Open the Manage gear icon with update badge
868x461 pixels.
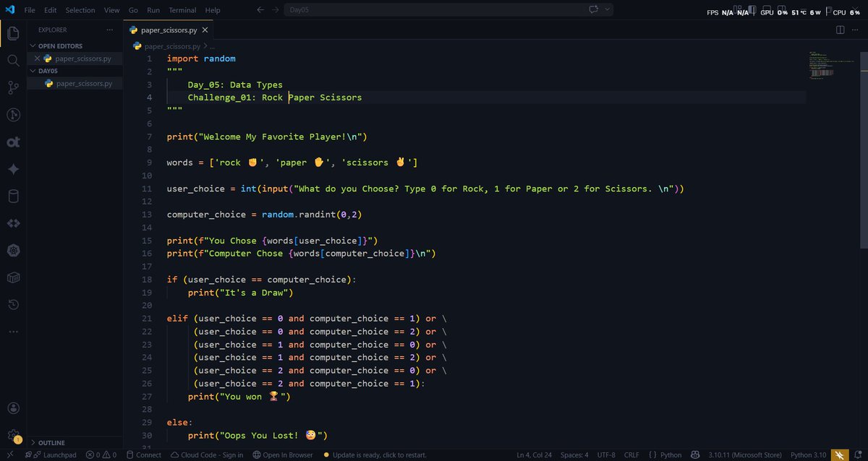(13, 436)
